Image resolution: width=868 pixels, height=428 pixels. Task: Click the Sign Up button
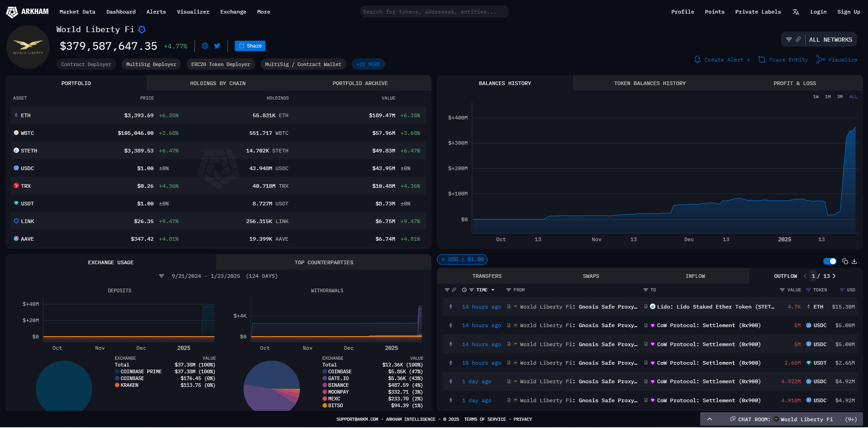click(849, 12)
